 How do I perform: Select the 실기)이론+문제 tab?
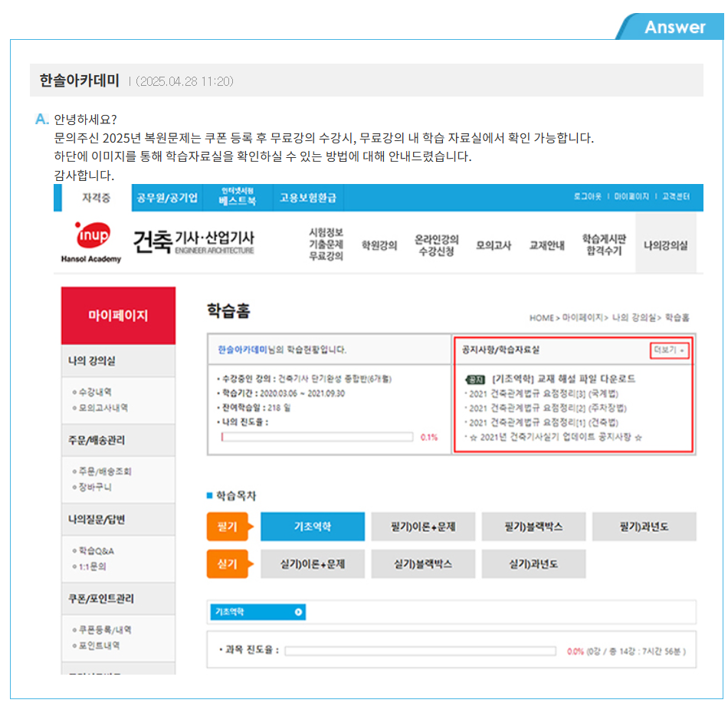pyautogui.click(x=313, y=563)
